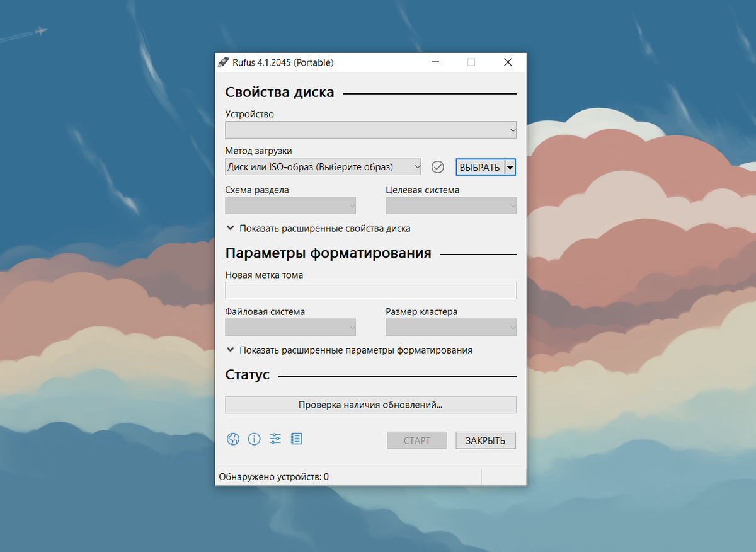
Task: Click the Проверка наличия обновлений status bar
Action: click(x=371, y=405)
